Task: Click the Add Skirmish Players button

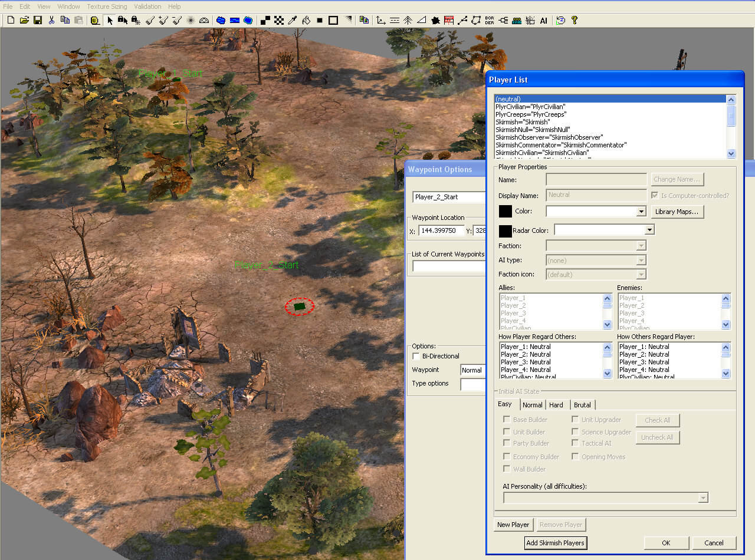Action: [x=556, y=543]
